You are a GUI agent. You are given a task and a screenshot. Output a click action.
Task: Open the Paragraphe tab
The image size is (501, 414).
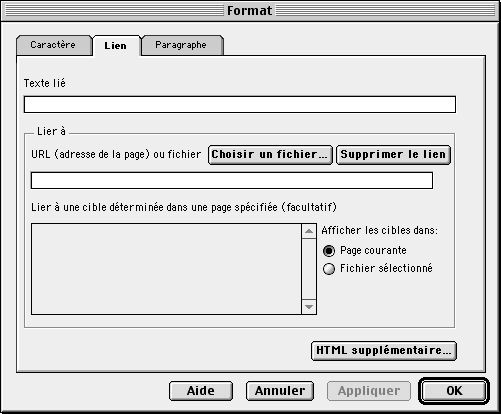point(182,45)
